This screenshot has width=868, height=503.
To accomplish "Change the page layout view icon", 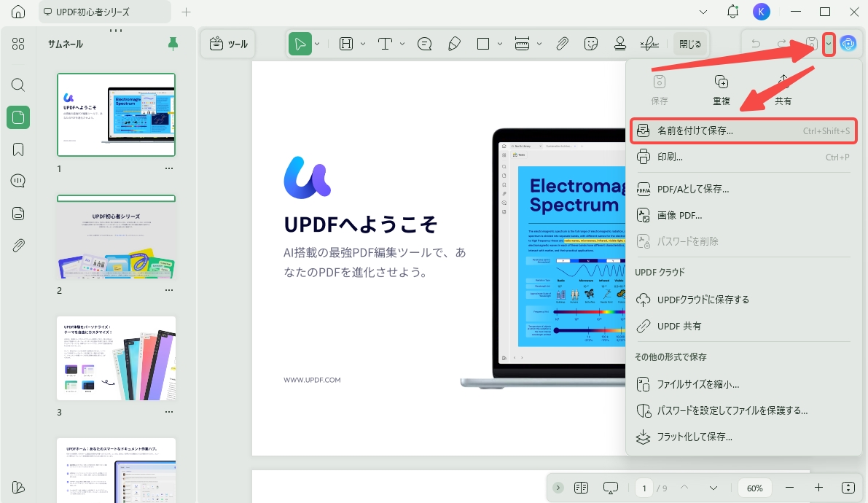I will pos(581,488).
